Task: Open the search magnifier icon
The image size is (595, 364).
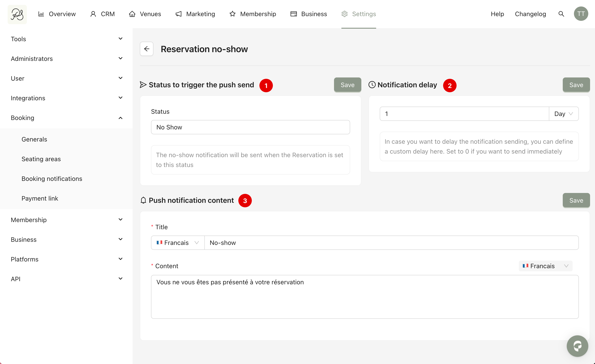Action: tap(561, 14)
